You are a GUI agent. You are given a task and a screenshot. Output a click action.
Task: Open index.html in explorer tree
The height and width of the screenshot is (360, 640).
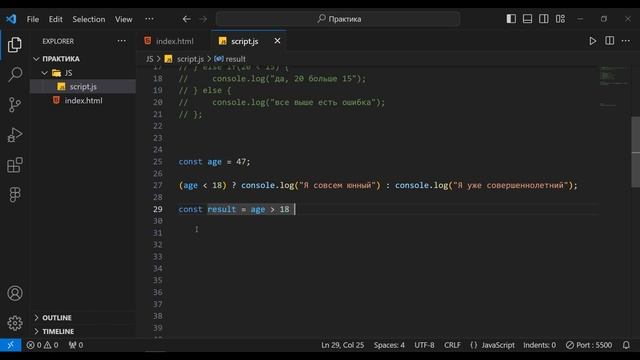[x=83, y=100]
